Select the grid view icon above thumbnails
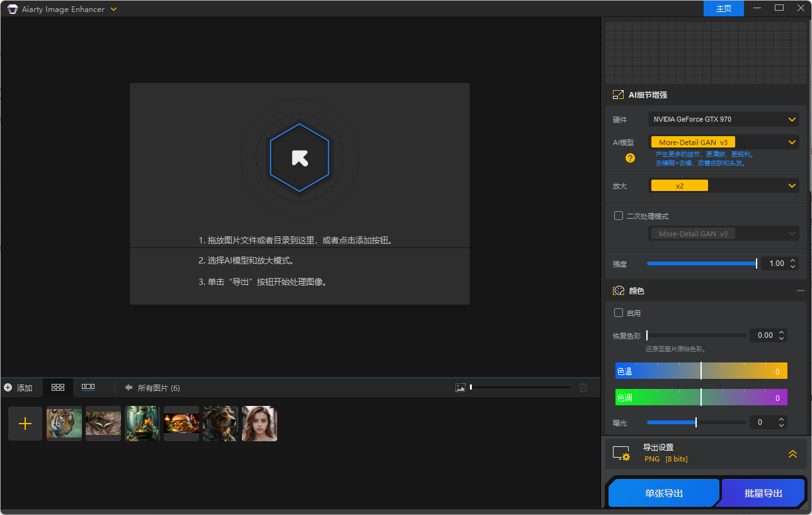This screenshot has height=515, width=812. coord(58,387)
